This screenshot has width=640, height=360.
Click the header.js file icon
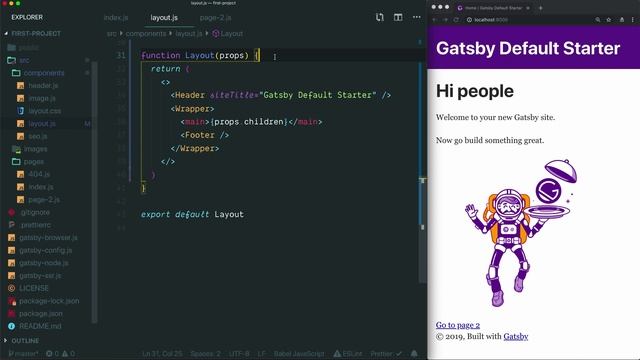20,86
